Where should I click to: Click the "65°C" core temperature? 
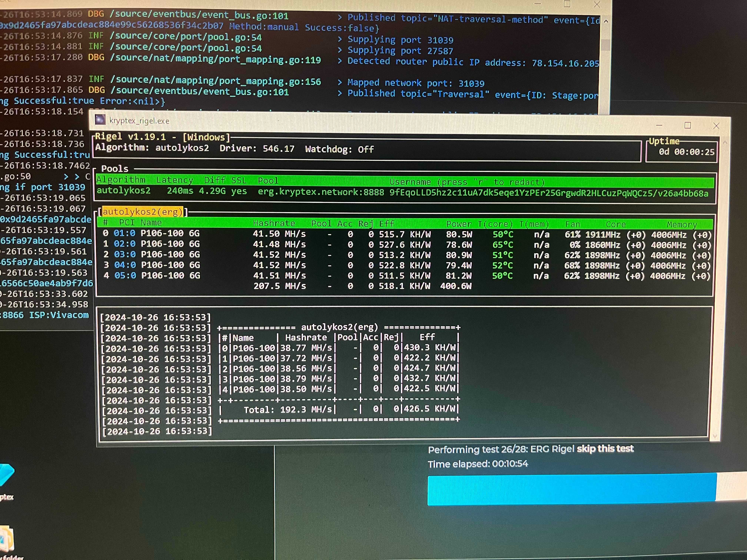coord(503,245)
